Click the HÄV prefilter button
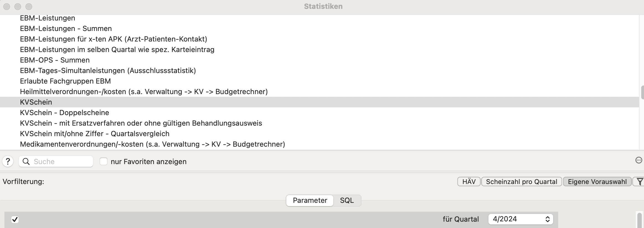 pos(469,182)
